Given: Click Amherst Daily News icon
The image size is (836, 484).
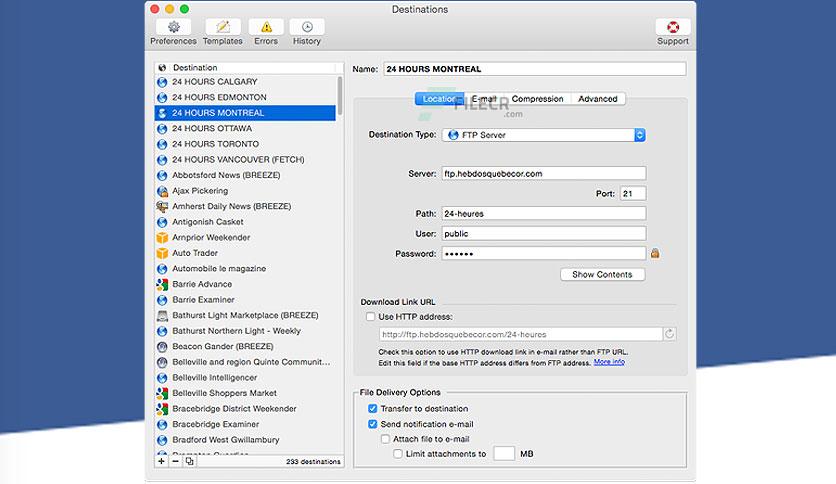Looking at the screenshot, I should (163, 206).
